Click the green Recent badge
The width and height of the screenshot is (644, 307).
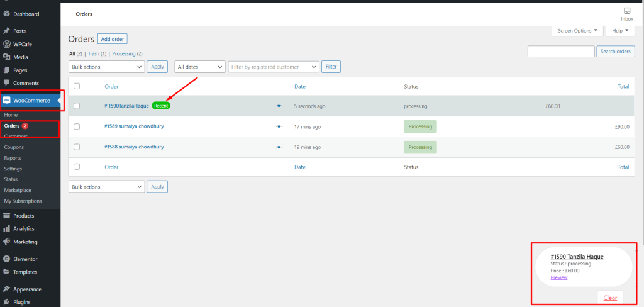[x=161, y=106]
